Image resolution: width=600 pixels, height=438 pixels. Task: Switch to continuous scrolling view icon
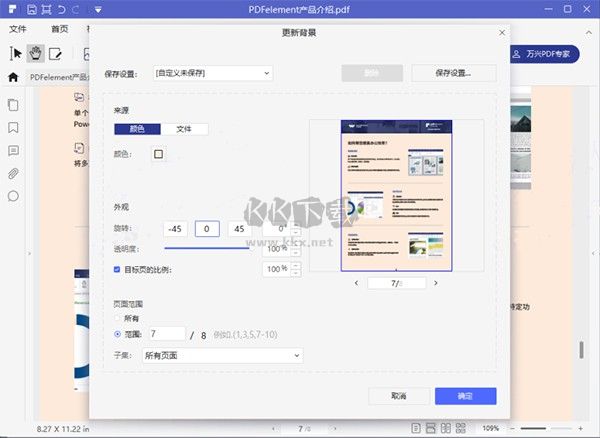tap(430, 428)
